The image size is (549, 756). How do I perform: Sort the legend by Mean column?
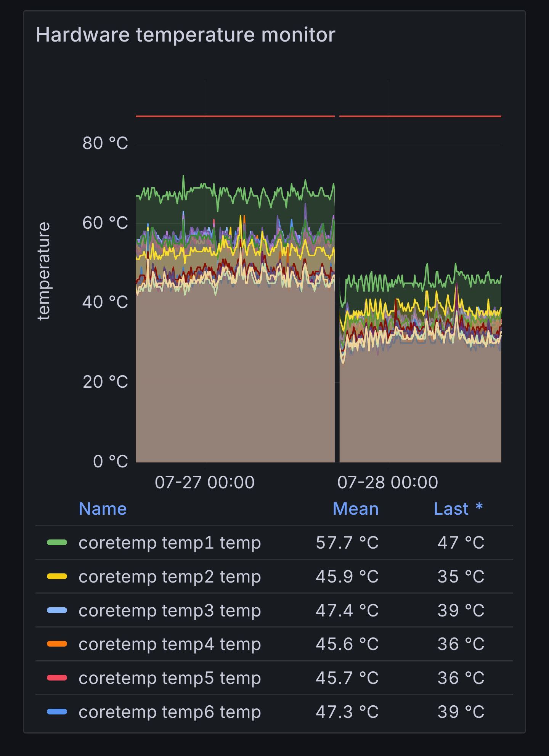[355, 509]
